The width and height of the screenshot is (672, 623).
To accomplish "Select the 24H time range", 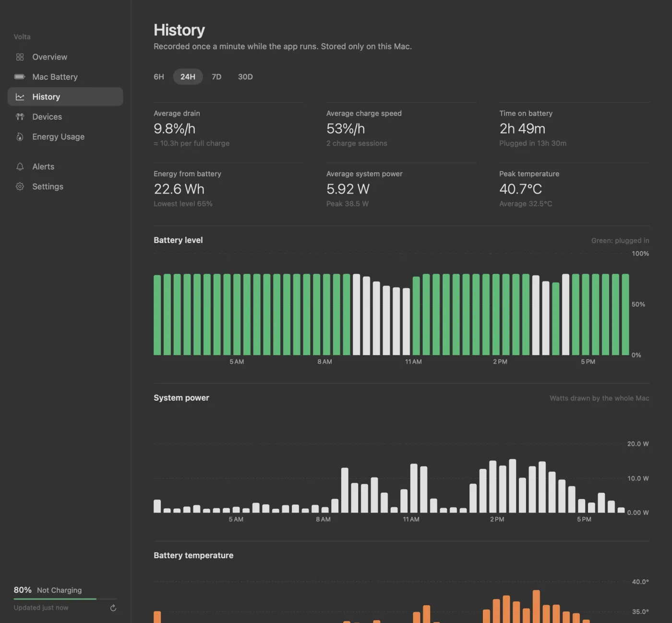I will tap(188, 77).
